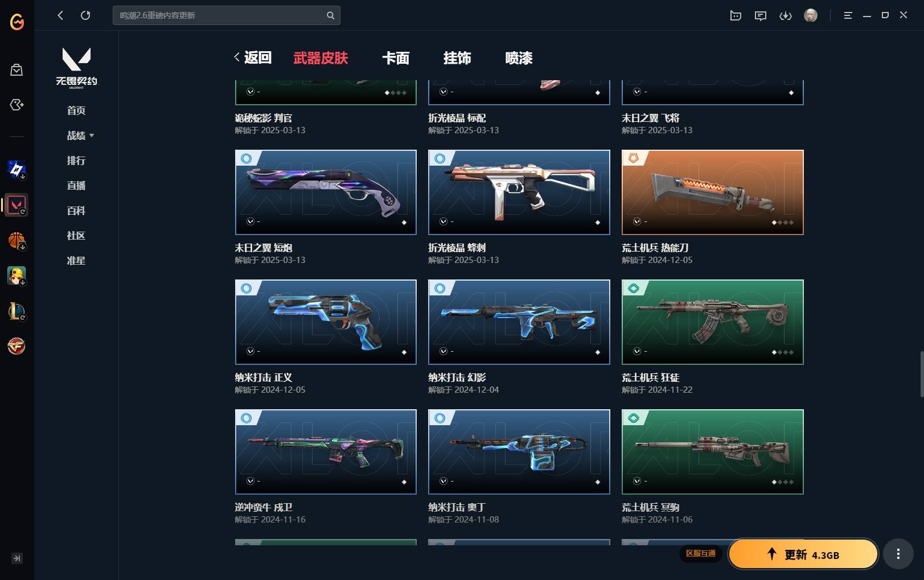Click the WeGame logo icon
Viewport: 924px width, 580px height.
pos(17,22)
